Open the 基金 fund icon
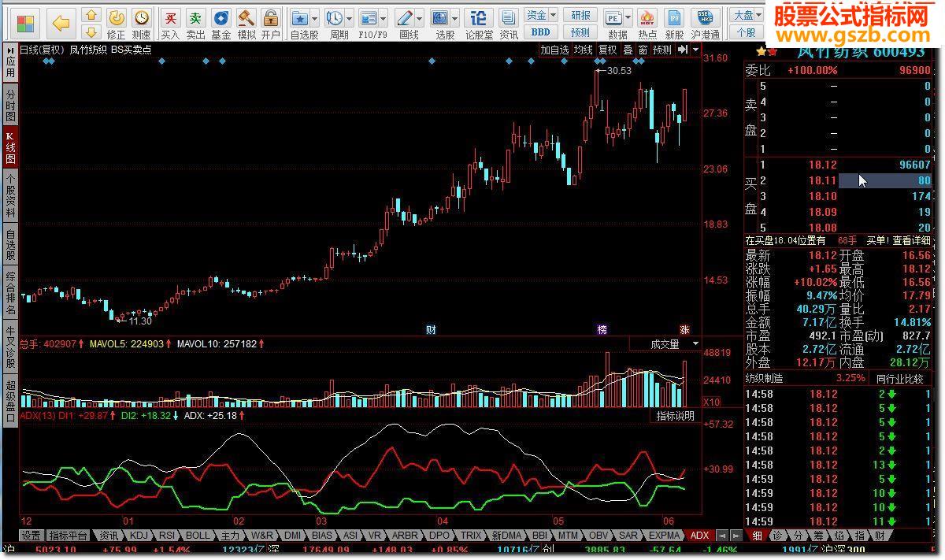Screen dimensions: 945x560 [221, 24]
